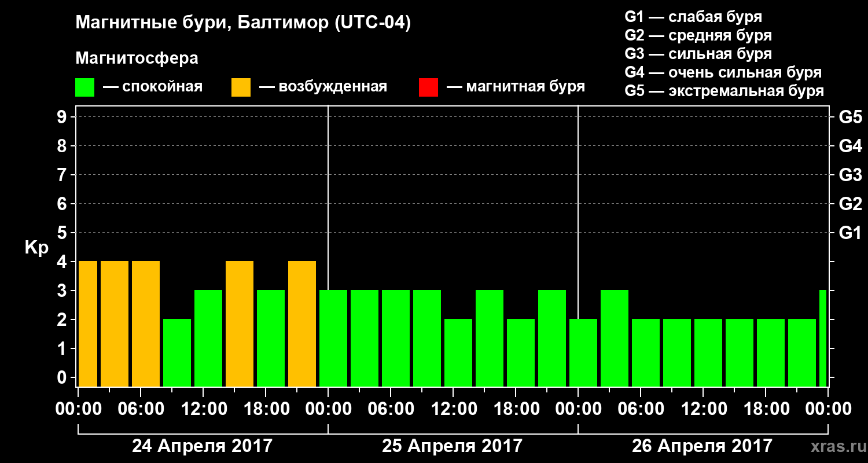Click the 'G1' label on the right axis
This screenshot has height=463, width=868.
[x=850, y=233]
